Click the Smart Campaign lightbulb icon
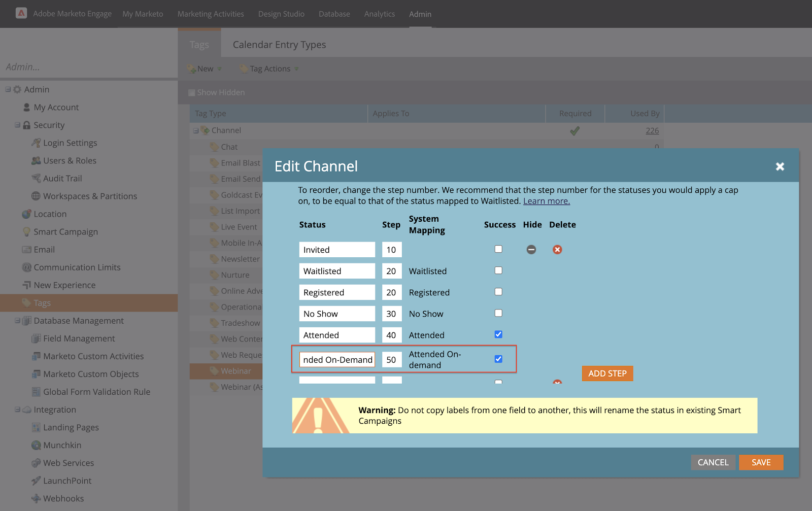 click(x=27, y=231)
